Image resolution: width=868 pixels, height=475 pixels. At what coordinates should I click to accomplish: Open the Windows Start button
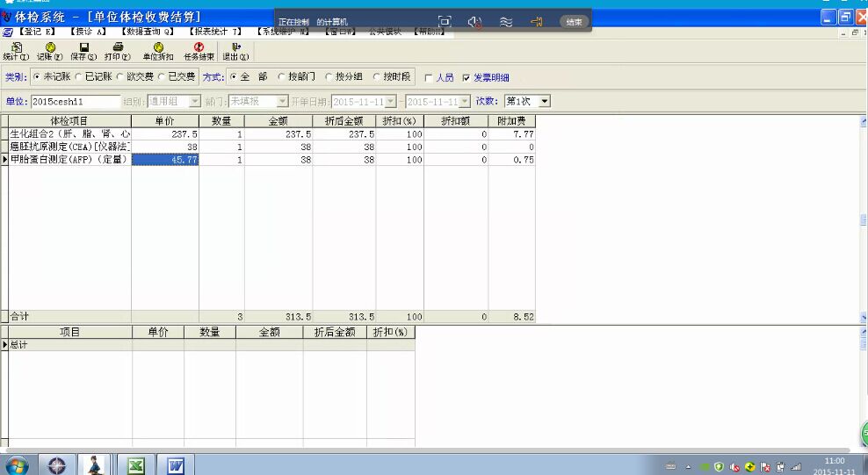click(x=16, y=465)
